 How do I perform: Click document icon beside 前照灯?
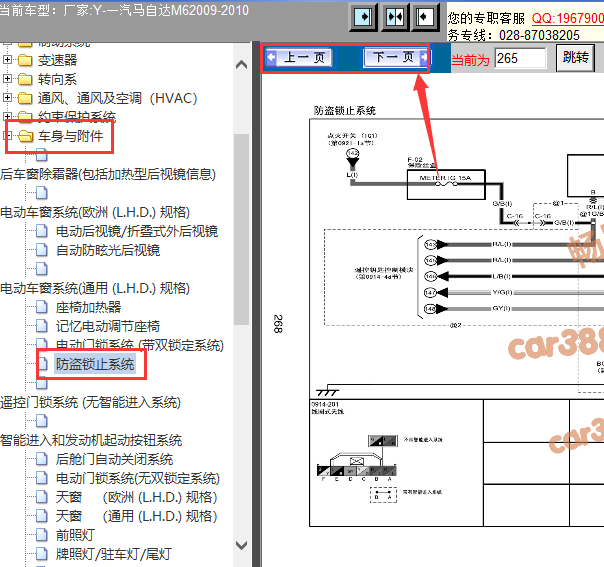(x=42, y=535)
